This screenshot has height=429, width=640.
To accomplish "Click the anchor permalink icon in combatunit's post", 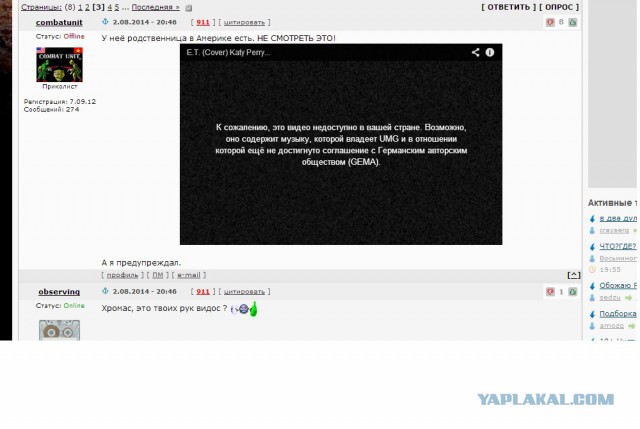I will pyautogui.click(x=105, y=22).
